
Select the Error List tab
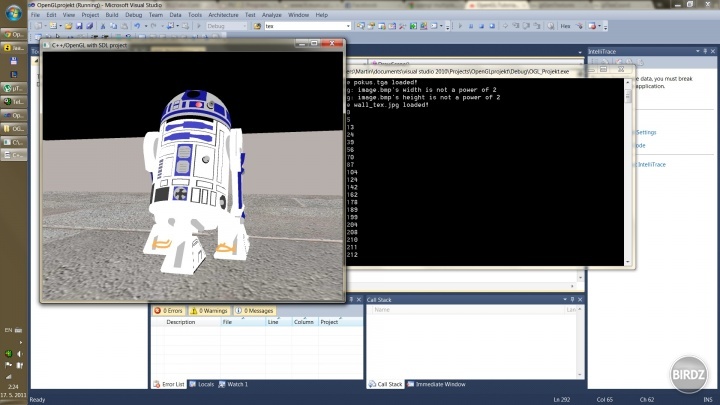coord(169,384)
